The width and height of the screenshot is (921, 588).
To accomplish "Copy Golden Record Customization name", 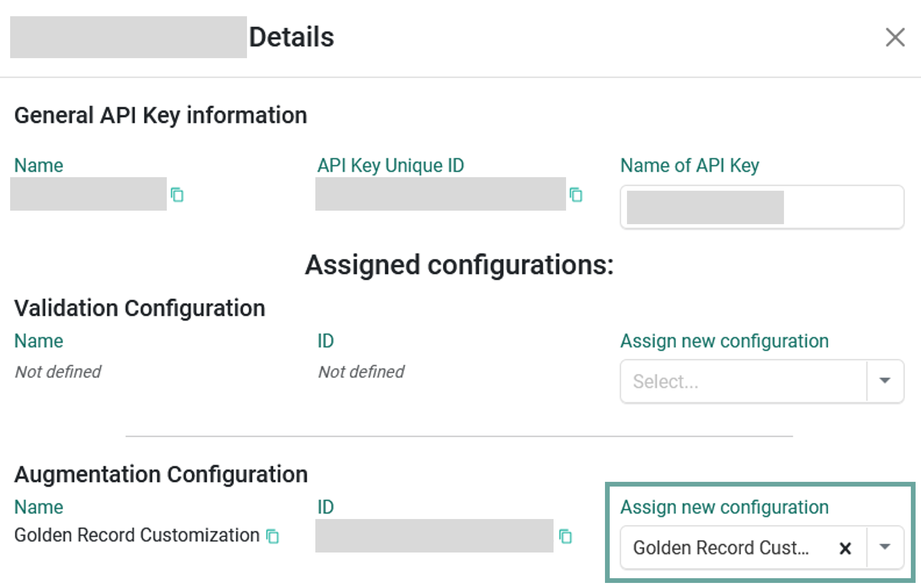I will point(273,536).
